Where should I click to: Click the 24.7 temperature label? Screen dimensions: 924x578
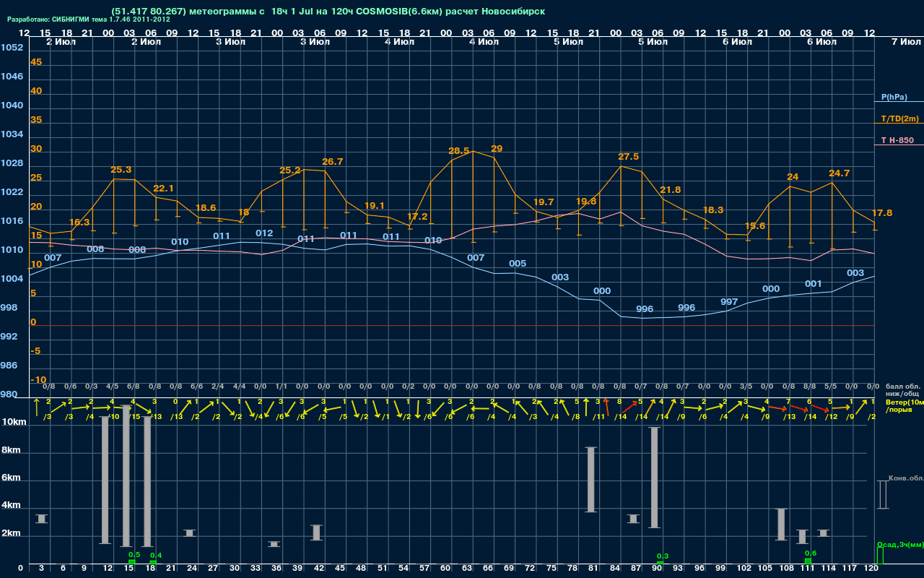click(x=840, y=173)
